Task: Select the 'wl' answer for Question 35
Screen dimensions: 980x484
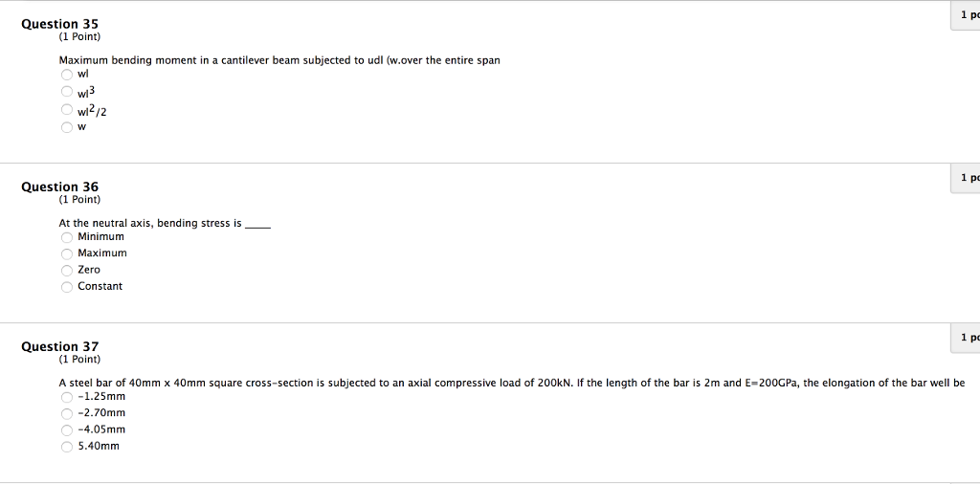Action: point(67,75)
